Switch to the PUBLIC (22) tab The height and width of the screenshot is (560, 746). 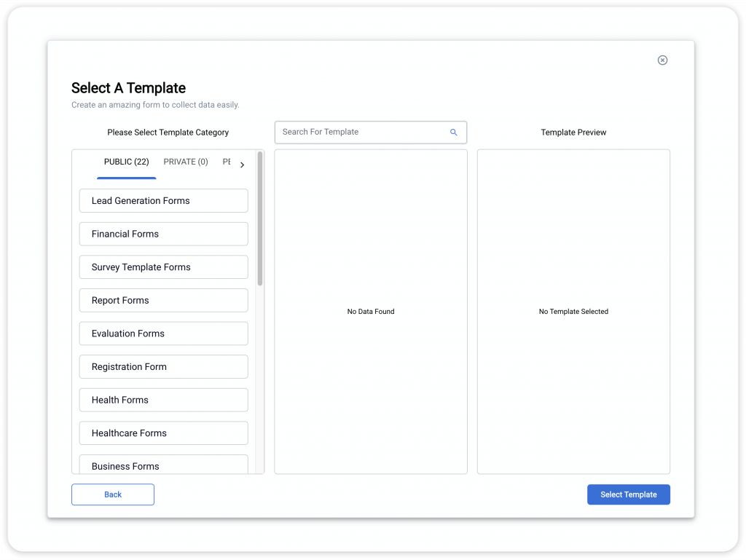(x=126, y=162)
